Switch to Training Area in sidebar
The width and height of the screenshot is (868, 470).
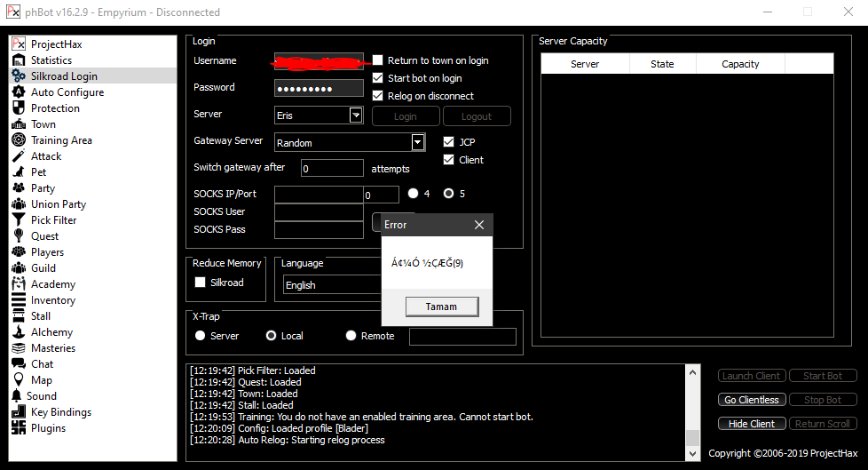pyautogui.click(x=61, y=140)
